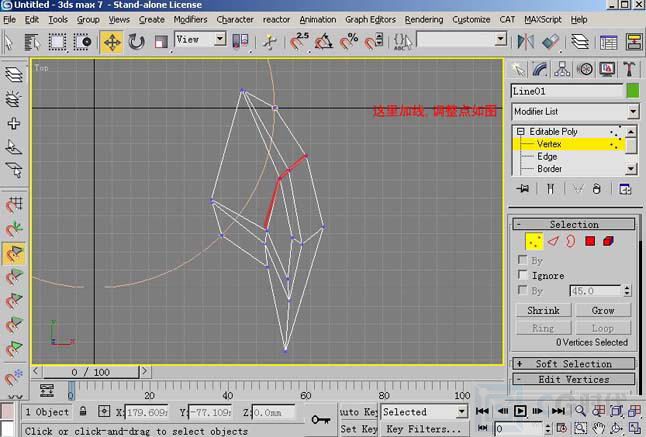The image size is (646, 437).
Task: Play the animation
Action: 520,411
